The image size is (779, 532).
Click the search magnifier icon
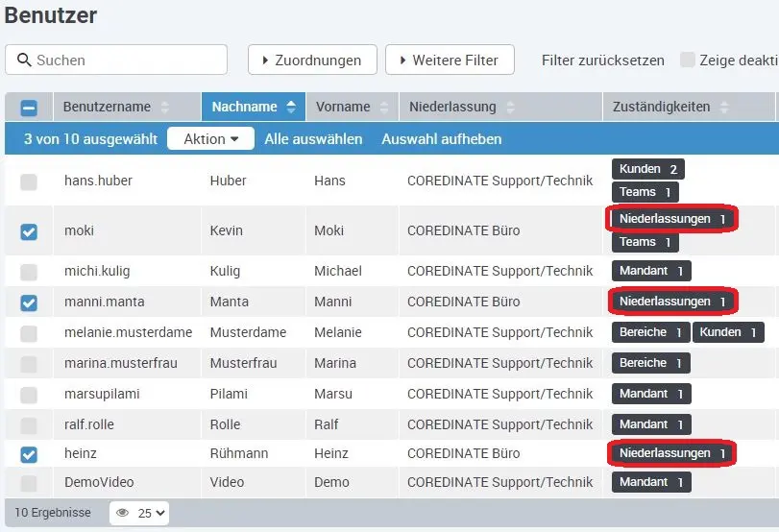(23, 60)
